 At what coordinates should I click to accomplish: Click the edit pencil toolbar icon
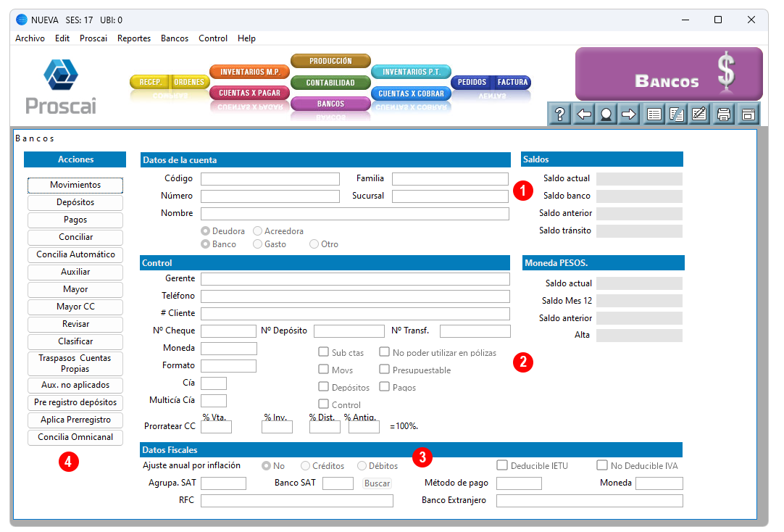click(x=699, y=115)
